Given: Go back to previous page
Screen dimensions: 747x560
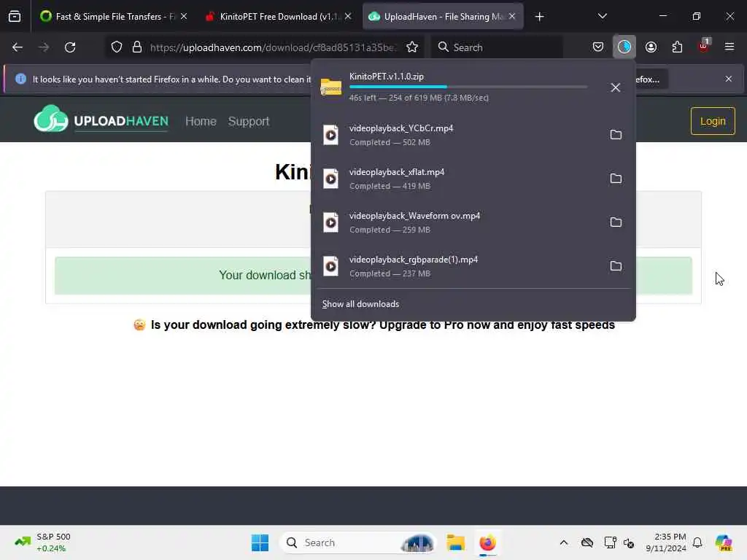Looking at the screenshot, I should coord(18,47).
